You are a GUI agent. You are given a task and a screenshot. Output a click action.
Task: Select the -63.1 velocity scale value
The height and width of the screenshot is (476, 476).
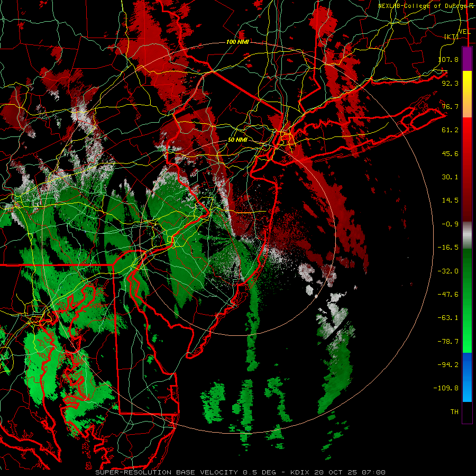coord(448,318)
